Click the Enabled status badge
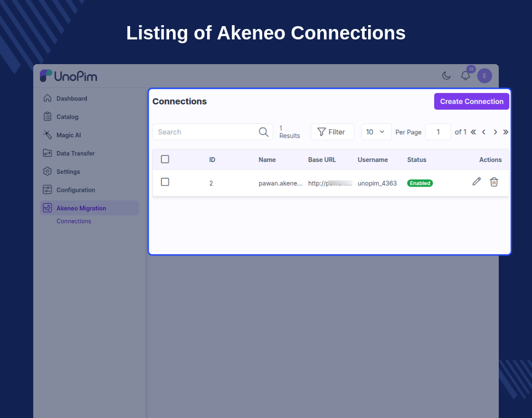Viewport: 532px width, 418px height. [x=420, y=183]
